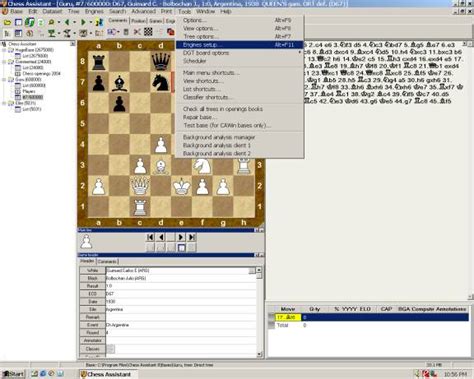Choose Check all trees in openings books
This screenshot has height=379, width=474.
pos(239,109)
